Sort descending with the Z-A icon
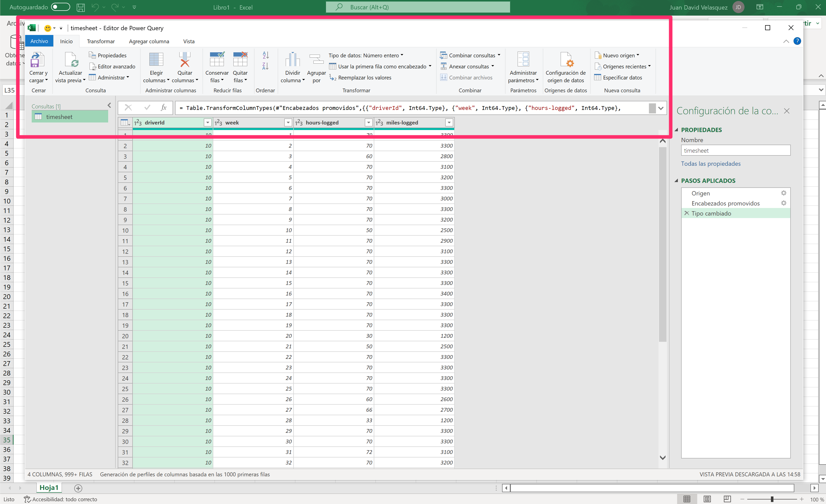Image resolution: width=826 pixels, height=504 pixels. (x=266, y=66)
